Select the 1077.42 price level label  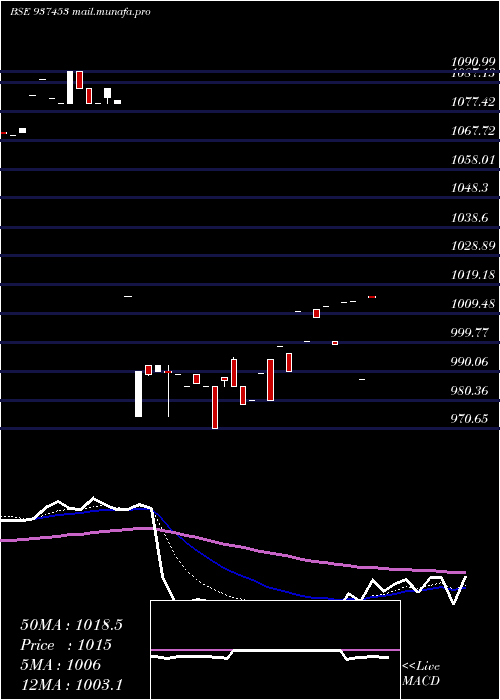[473, 102]
